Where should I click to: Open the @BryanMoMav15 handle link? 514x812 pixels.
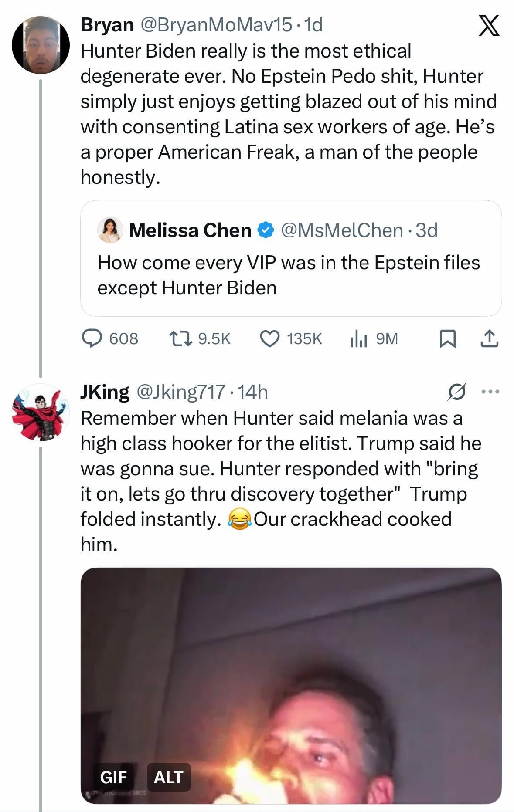(215, 25)
